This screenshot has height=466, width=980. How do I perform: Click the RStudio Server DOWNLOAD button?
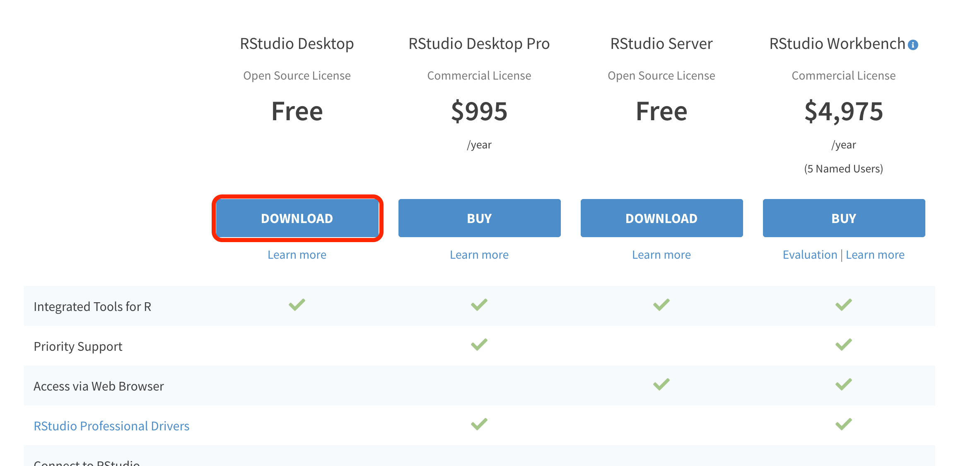(x=661, y=218)
